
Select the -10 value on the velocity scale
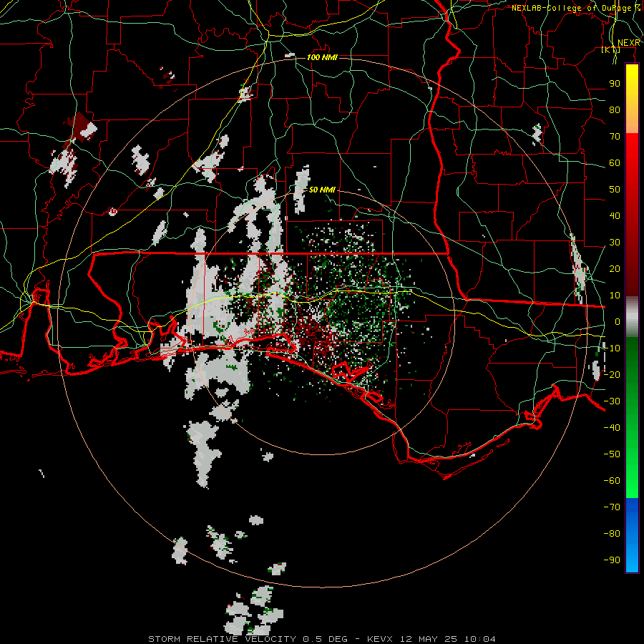pyautogui.click(x=612, y=348)
